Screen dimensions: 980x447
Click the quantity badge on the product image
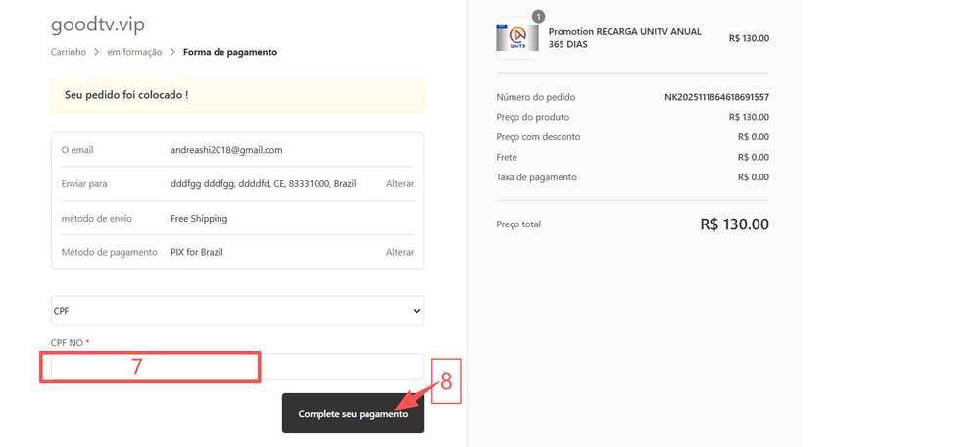(x=538, y=17)
